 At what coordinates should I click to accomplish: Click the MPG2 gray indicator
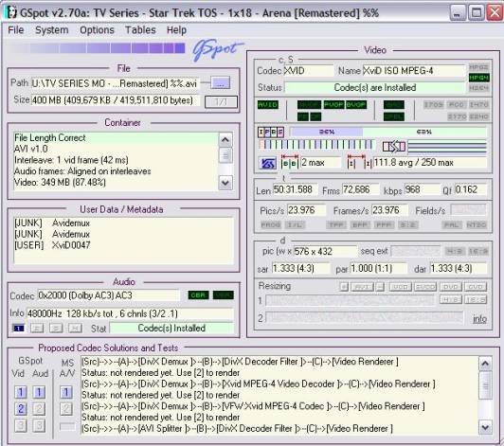[x=478, y=67]
